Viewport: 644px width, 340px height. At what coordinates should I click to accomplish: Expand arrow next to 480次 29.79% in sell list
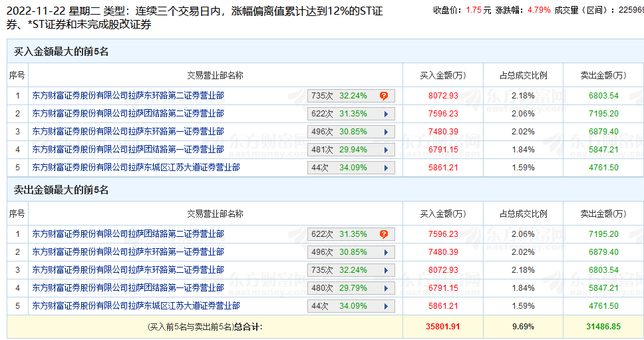coord(386,289)
